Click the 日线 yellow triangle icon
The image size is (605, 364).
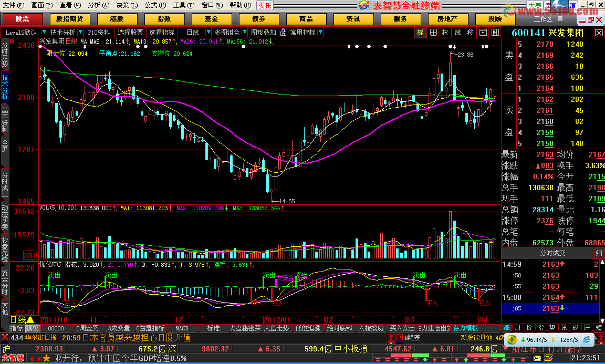[30, 319]
